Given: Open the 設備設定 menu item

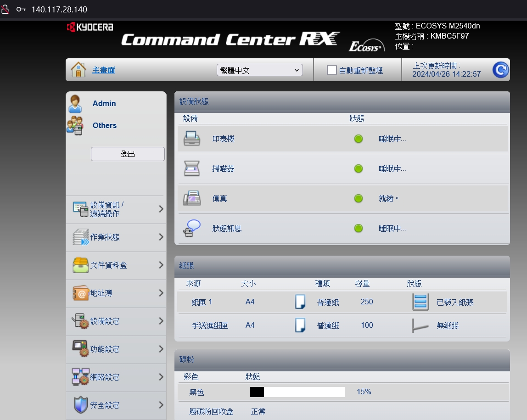Looking at the screenshot, I should pos(116,321).
